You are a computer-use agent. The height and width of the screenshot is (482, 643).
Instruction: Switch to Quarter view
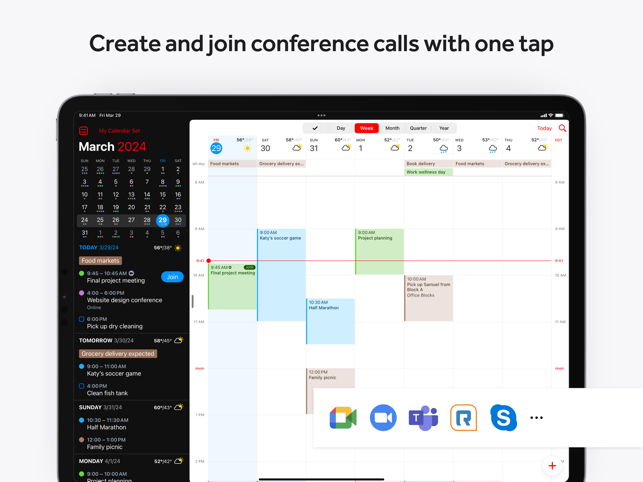coord(418,128)
